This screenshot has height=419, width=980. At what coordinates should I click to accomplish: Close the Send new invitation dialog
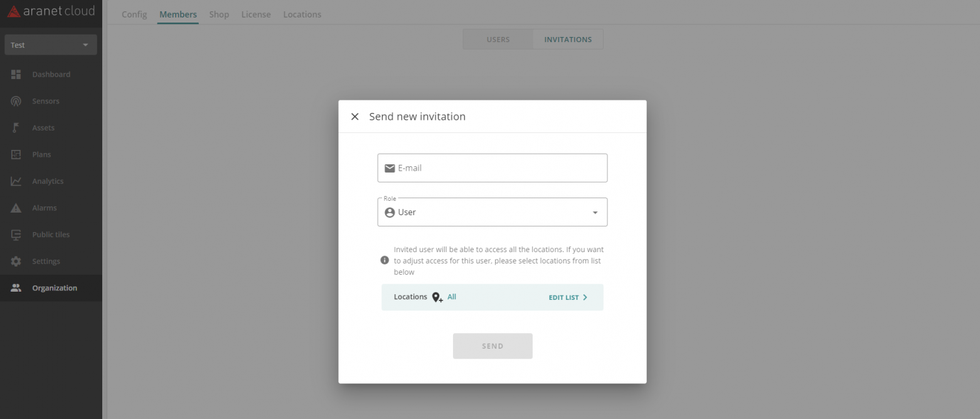[355, 117]
